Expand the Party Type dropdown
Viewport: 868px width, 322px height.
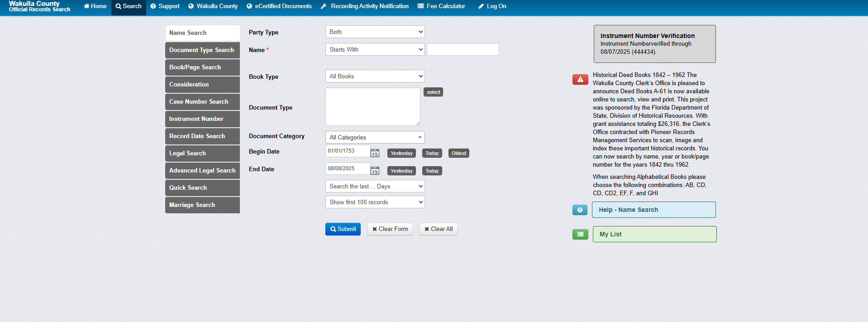pyautogui.click(x=375, y=32)
